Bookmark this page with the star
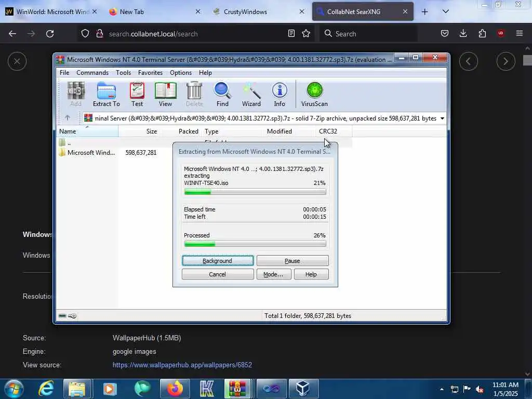The width and height of the screenshot is (532, 399). coord(306,34)
